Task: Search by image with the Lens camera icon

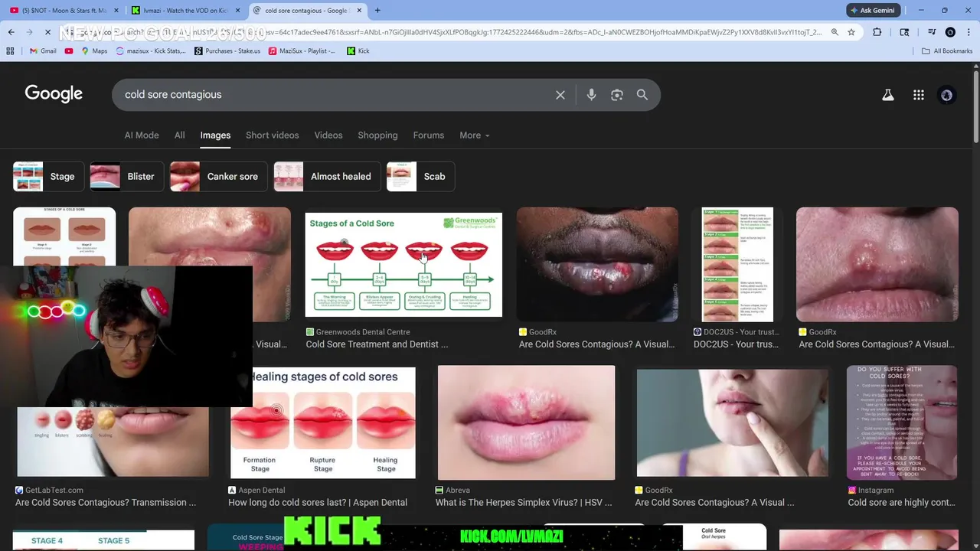Action: [617, 95]
